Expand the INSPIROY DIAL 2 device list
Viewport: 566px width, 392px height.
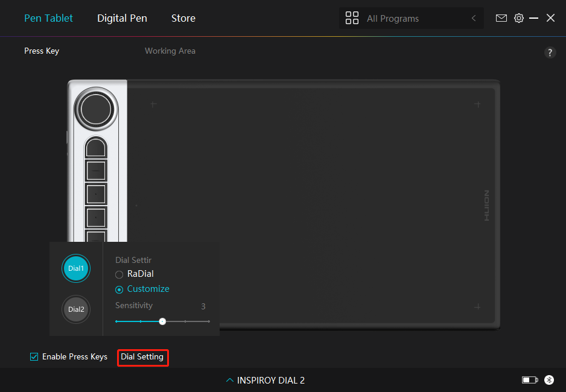pos(229,380)
